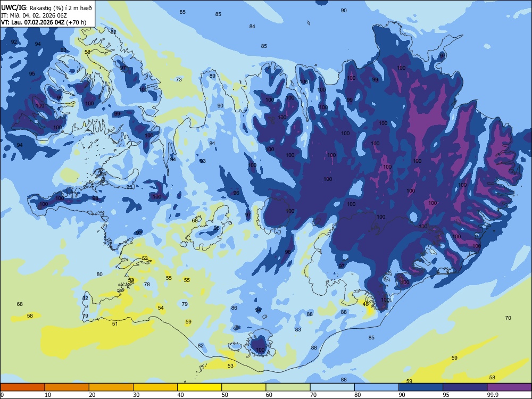Image resolution: width=532 pixels, height=399 pixels.
Task: Select the 10–20 orange legend swatch
Action: click(x=67, y=387)
